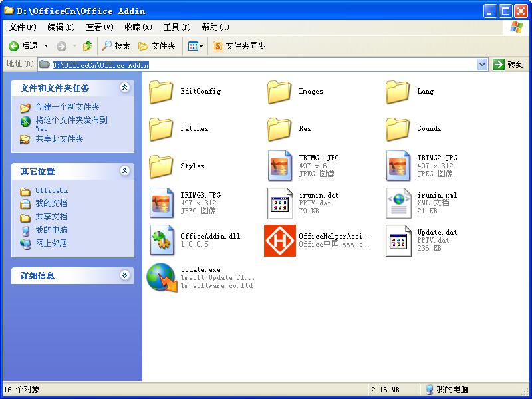Open the View (查看) menu

point(100,27)
